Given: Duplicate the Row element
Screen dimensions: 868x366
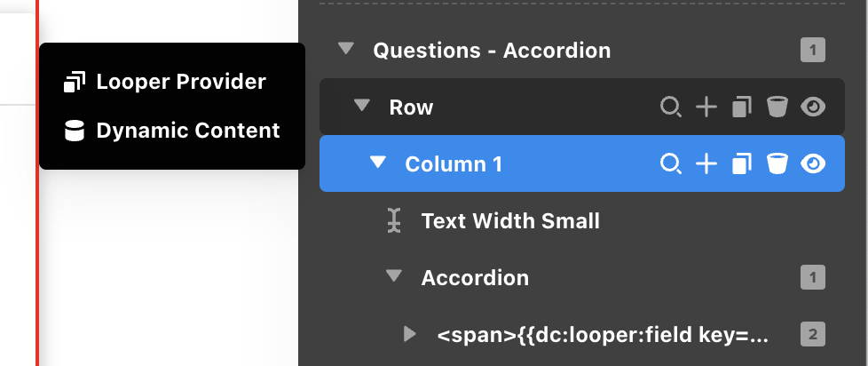Looking at the screenshot, I should coord(741,107).
